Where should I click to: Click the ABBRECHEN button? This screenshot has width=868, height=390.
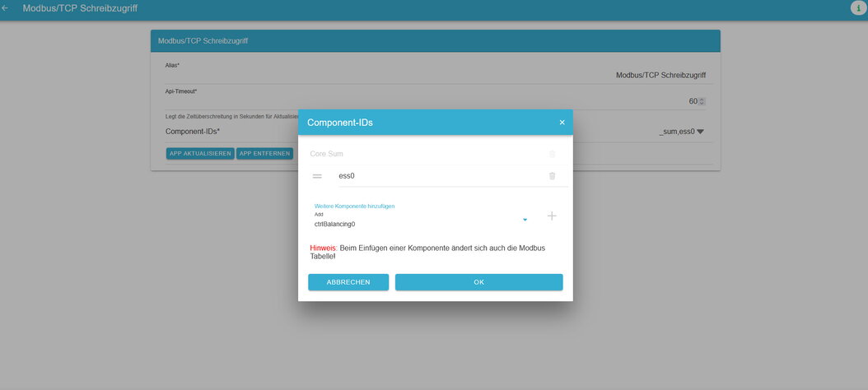(348, 282)
